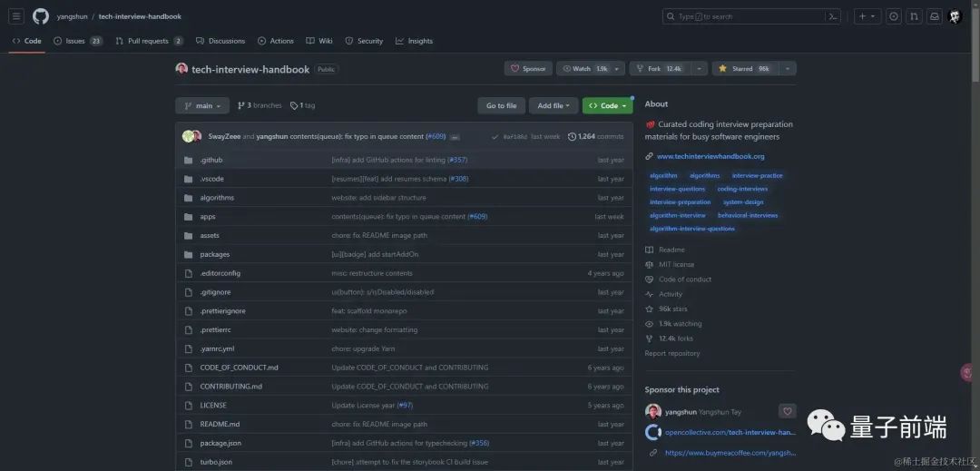Viewport: 980px width, 471px height.
Task: Click the turbo.json file icon
Action: (188, 462)
